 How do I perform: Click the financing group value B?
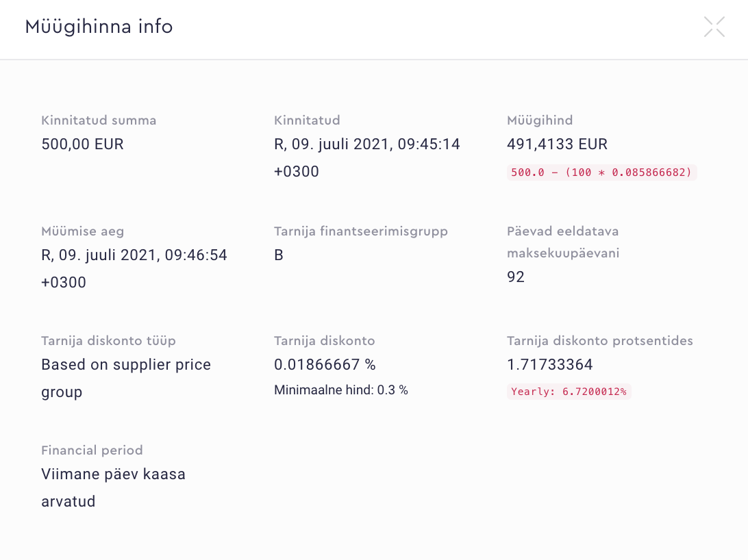pyautogui.click(x=279, y=255)
